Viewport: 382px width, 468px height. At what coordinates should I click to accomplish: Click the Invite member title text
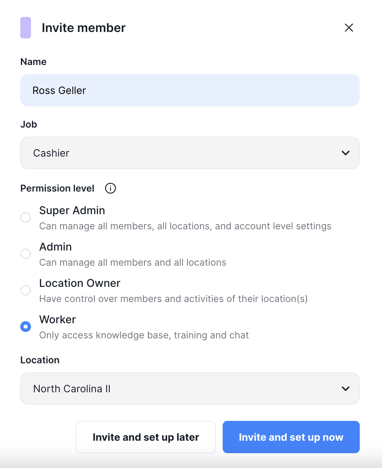[x=84, y=28]
